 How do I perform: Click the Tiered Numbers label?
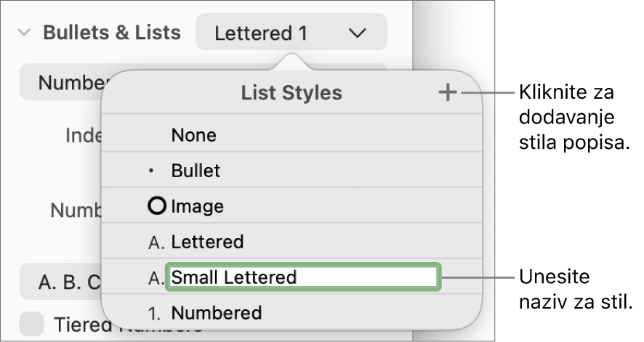(x=80, y=326)
